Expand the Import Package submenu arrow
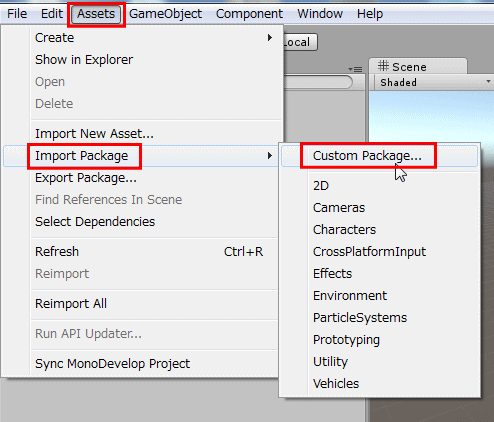494x422 pixels. (x=270, y=156)
